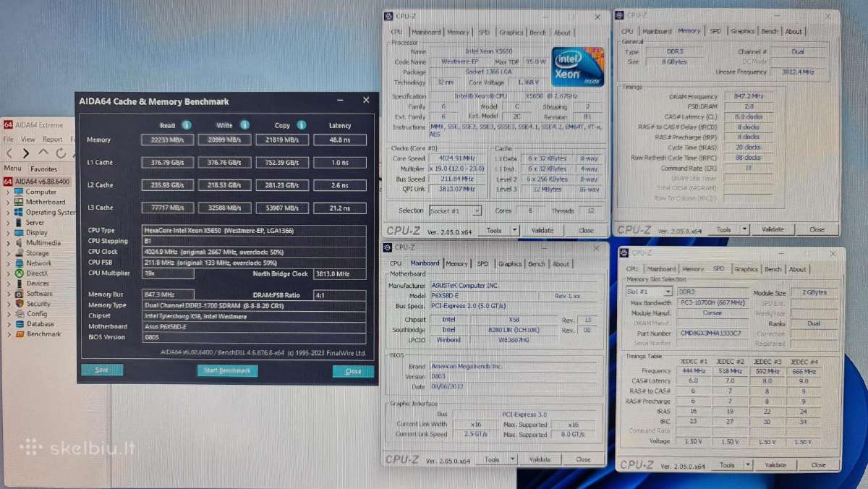Click Close button in AIDA64 benchmark

coord(353,371)
